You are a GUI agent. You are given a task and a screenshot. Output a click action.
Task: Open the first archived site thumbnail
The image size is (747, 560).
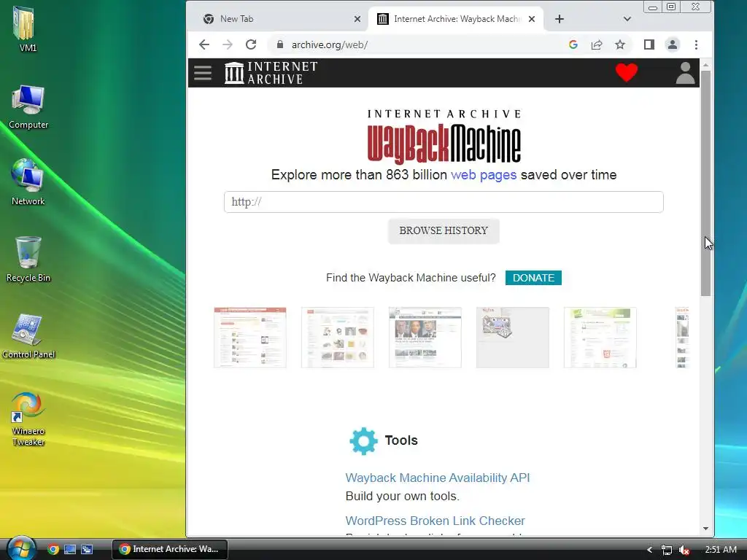pyautogui.click(x=250, y=338)
